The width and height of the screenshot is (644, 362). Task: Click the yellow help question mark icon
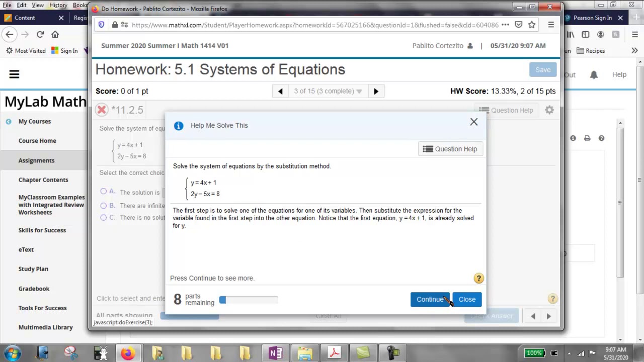[478, 278]
